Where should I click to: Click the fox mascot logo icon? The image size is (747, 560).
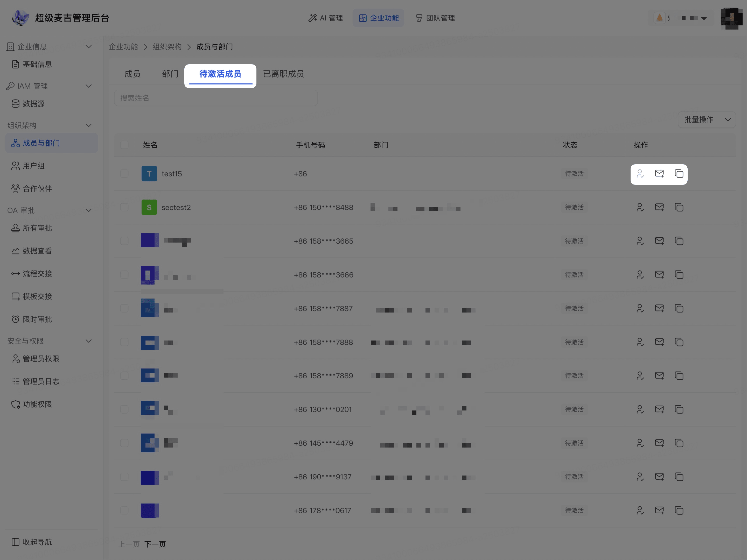[x=20, y=18]
